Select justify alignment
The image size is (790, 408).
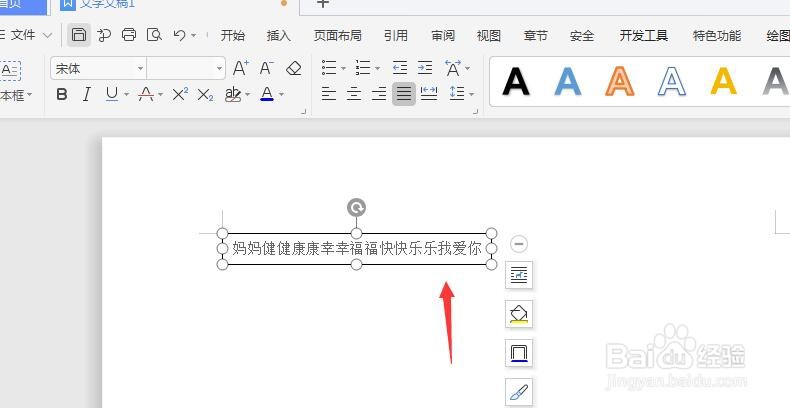pyautogui.click(x=404, y=94)
